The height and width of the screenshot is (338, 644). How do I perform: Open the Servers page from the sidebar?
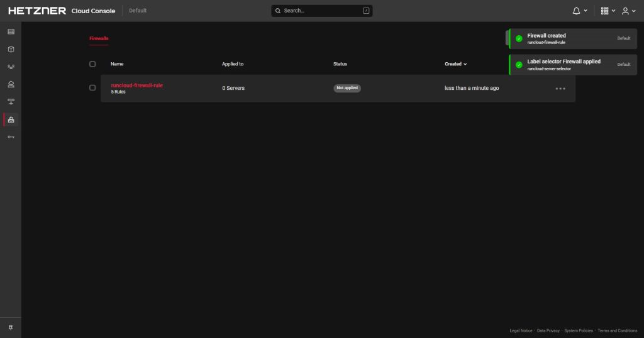click(x=11, y=31)
